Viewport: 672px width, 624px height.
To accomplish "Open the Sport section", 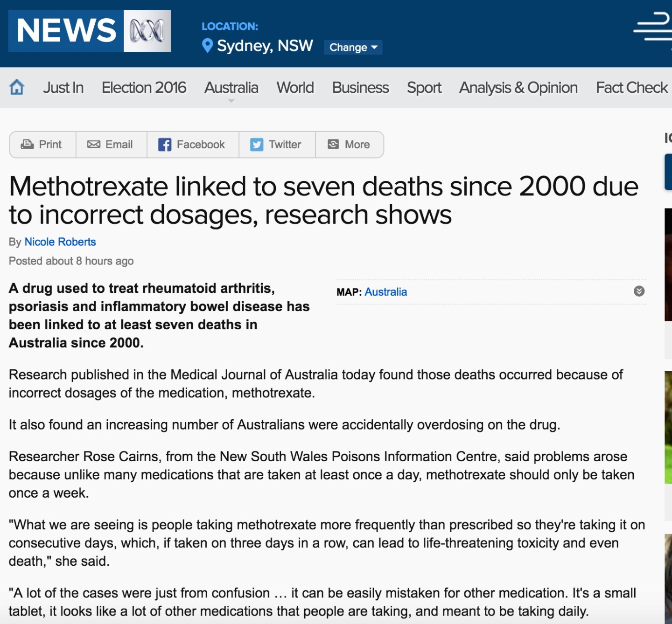I will (424, 88).
